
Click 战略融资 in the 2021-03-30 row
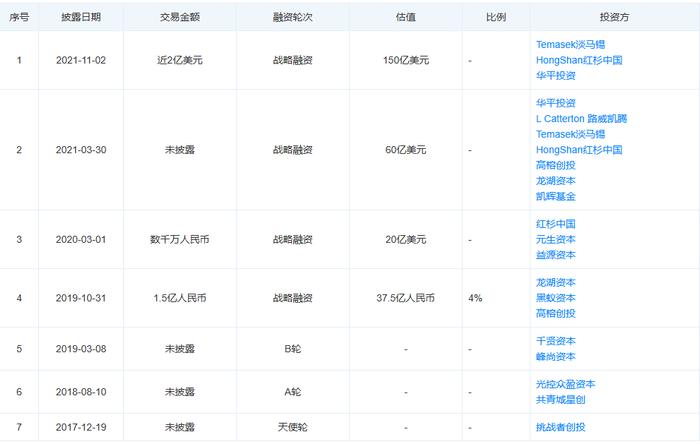tap(293, 150)
